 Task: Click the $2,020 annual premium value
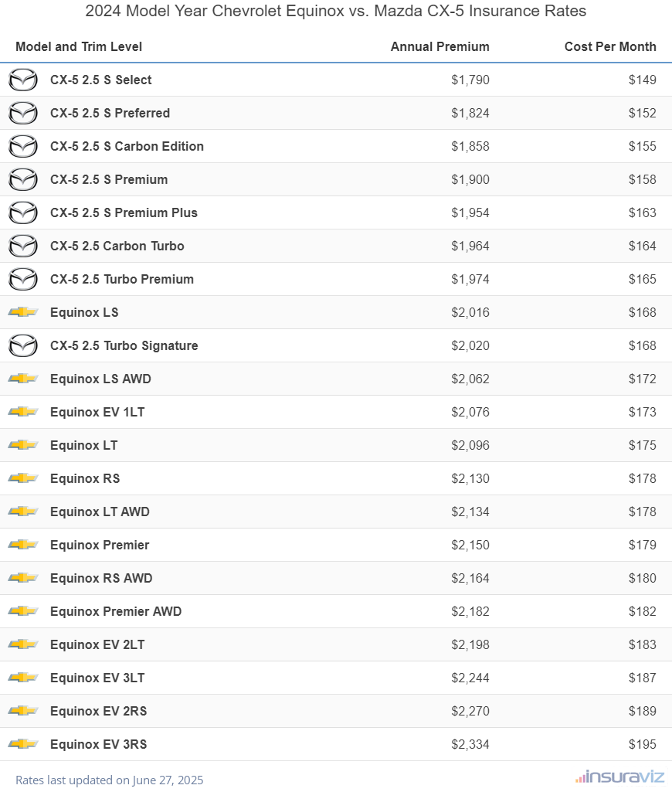(470, 346)
